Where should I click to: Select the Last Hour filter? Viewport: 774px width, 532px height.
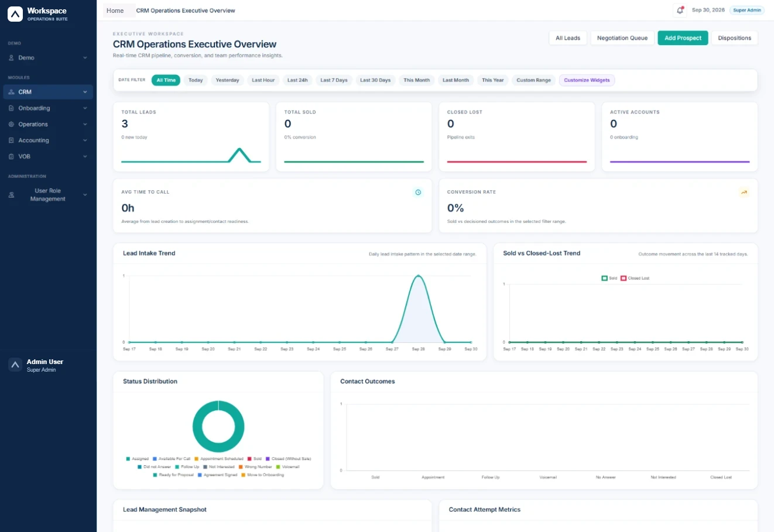point(263,80)
